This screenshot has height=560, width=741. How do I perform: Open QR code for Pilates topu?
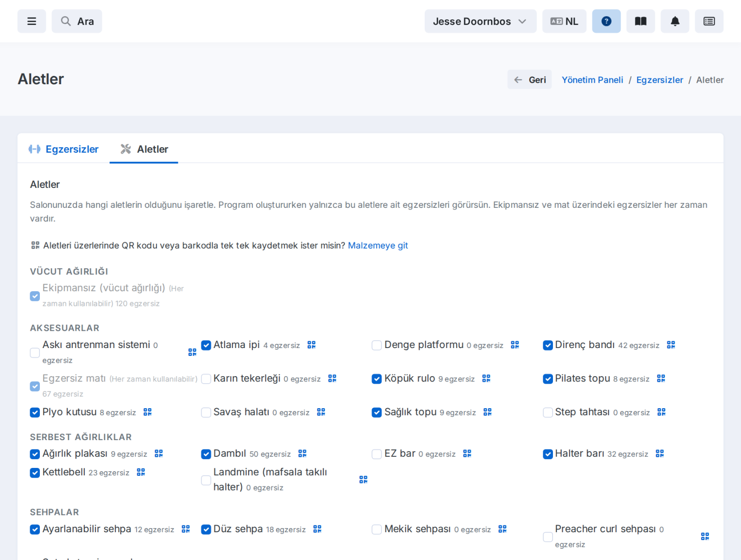click(661, 379)
